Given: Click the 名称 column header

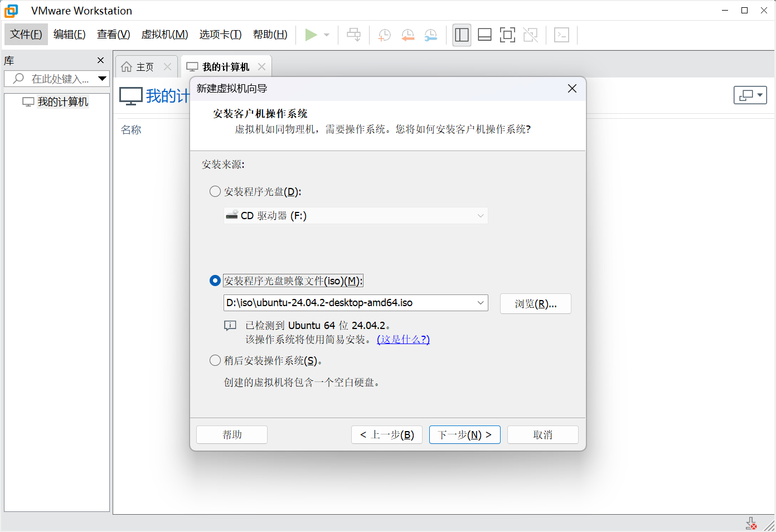Looking at the screenshot, I should (x=131, y=129).
